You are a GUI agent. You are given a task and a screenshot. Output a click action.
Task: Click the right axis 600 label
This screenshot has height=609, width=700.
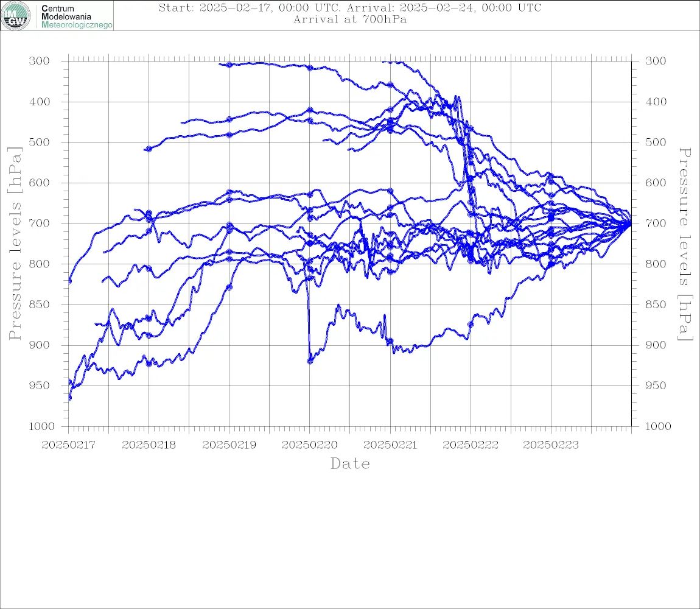pyautogui.click(x=656, y=183)
